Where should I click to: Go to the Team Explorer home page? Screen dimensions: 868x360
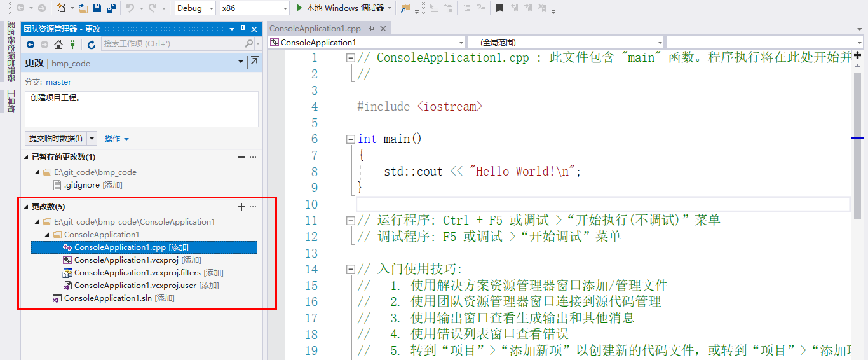[58, 45]
